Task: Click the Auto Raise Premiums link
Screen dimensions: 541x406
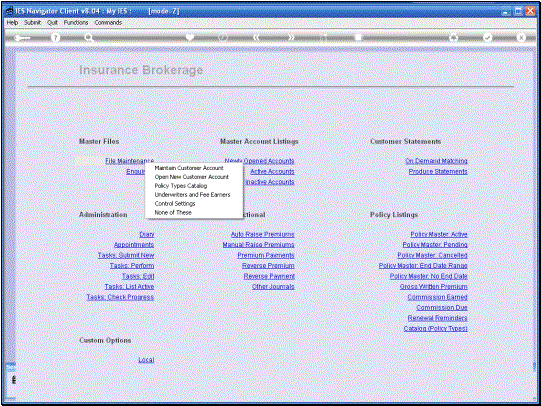Action: coord(262,234)
